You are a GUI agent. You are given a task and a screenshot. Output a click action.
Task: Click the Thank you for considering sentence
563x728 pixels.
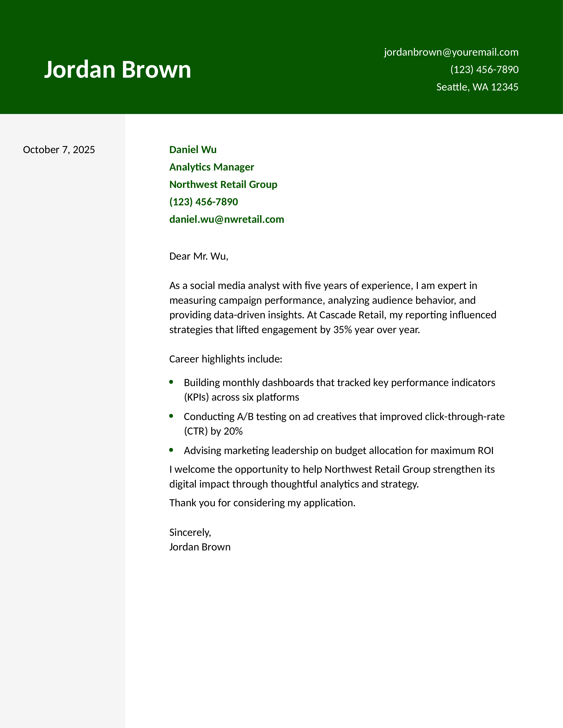pyautogui.click(x=262, y=503)
